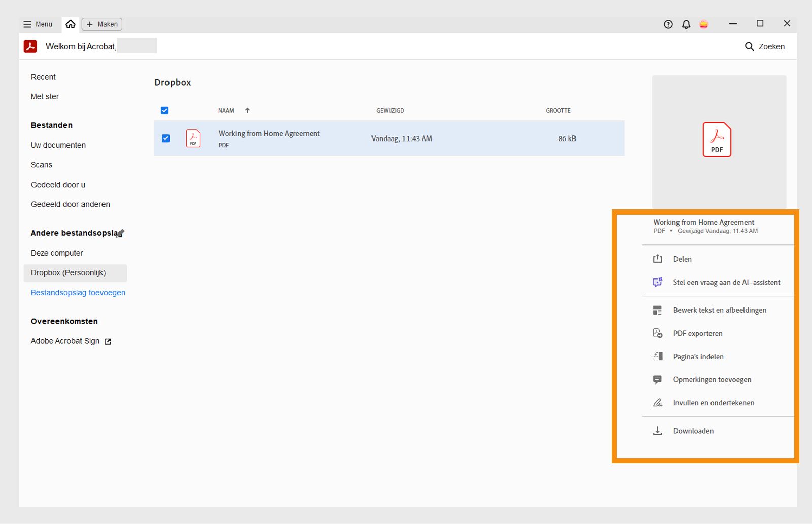Viewport: 812px width, 524px height.
Task: Click the Dropbox heading
Action: [x=173, y=82]
